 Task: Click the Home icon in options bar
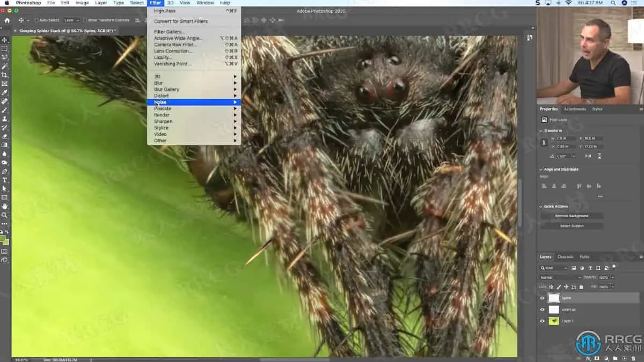click(x=7, y=20)
